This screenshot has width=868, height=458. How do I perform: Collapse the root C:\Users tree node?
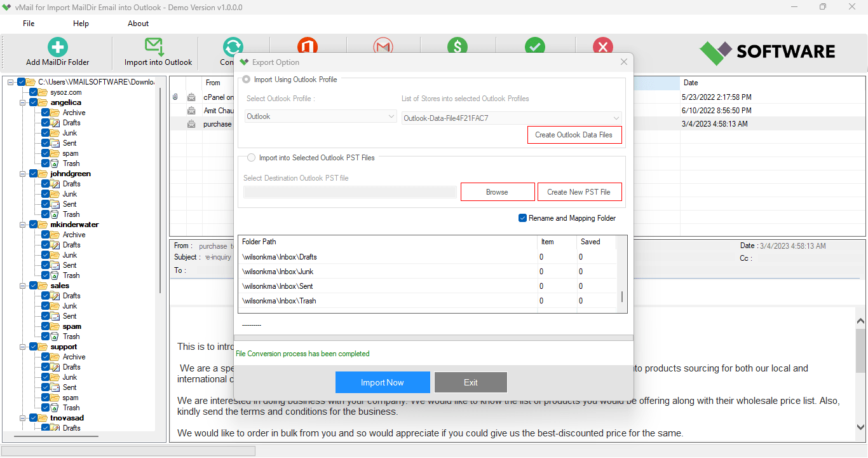tap(10, 82)
